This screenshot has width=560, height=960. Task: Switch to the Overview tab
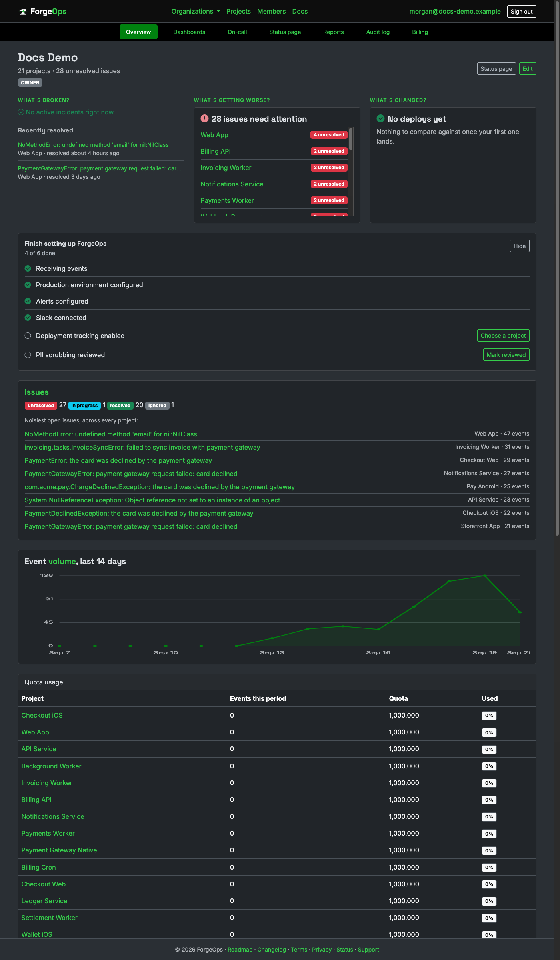click(138, 32)
